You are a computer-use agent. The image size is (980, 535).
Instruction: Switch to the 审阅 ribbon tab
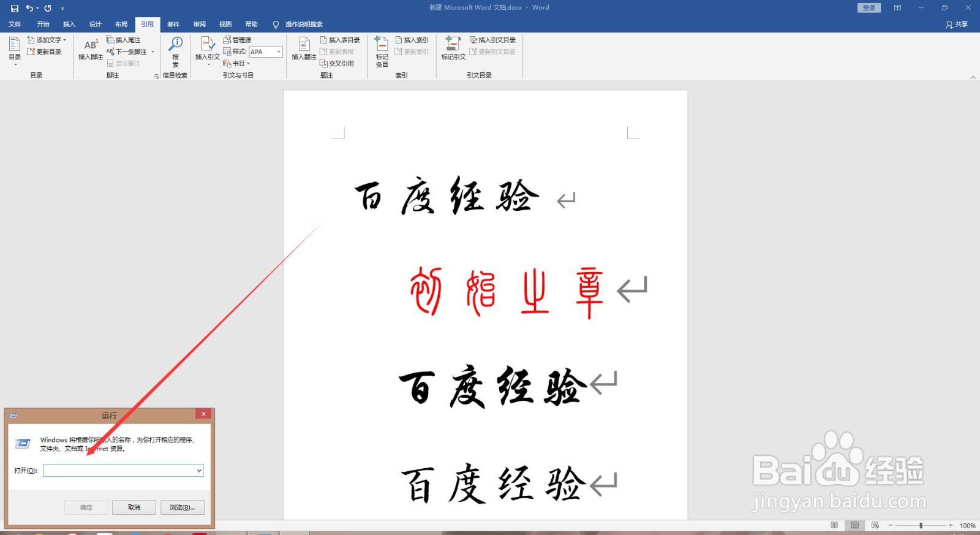click(x=200, y=25)
